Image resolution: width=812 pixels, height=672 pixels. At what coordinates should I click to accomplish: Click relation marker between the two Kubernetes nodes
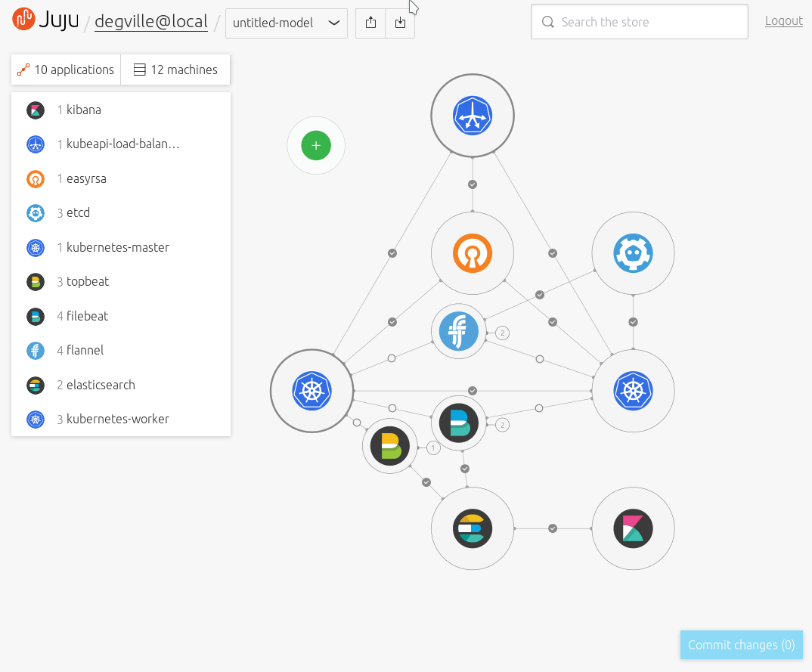point(473,391)
